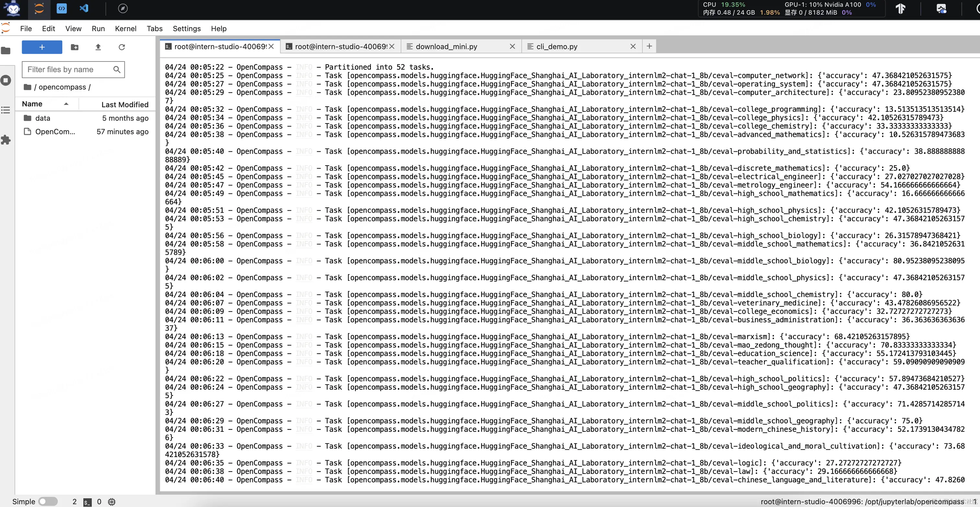Click the upload files icon
The width and height of the screenshot is (980, 507).
coord(98,47)
